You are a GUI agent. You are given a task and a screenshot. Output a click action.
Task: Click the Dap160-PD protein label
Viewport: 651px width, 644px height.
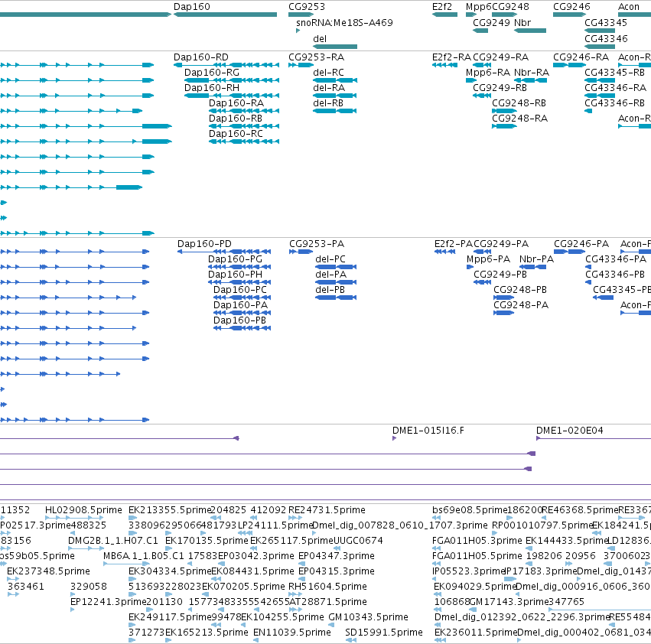204,244
